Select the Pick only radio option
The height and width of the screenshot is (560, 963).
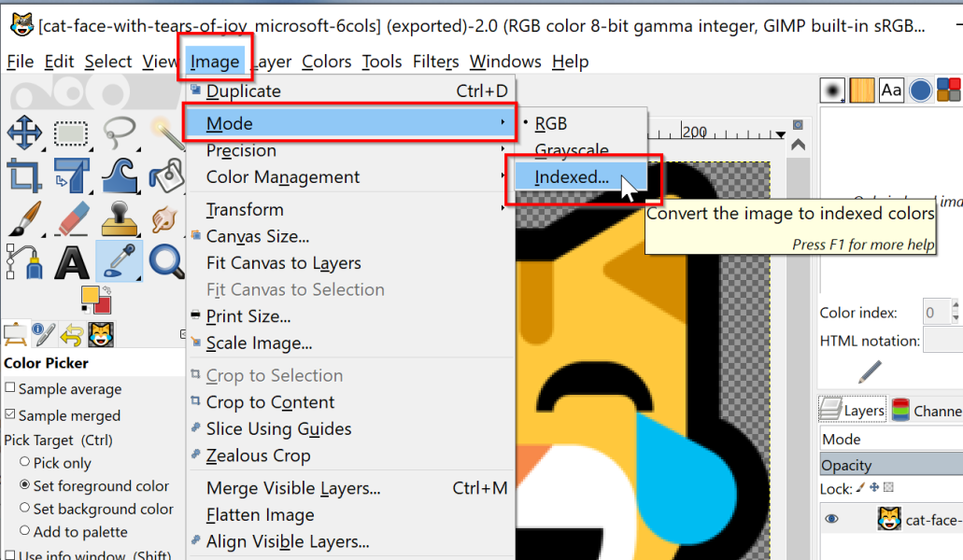pos(24,462)
